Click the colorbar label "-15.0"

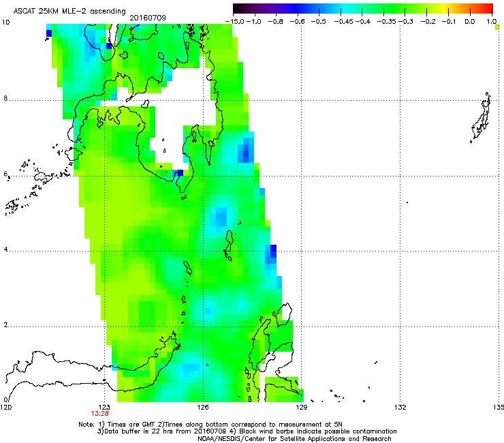(235, 22)
